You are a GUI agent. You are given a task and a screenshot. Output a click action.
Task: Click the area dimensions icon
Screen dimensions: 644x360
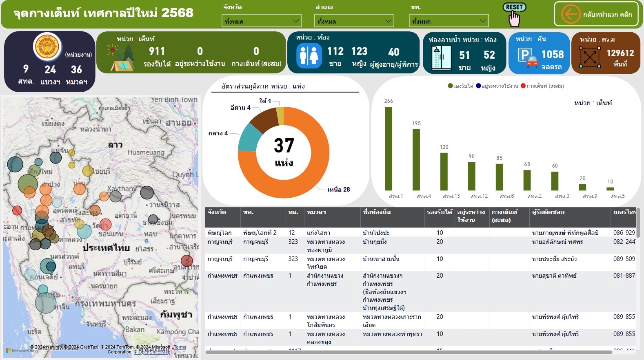tap(590, 57)
